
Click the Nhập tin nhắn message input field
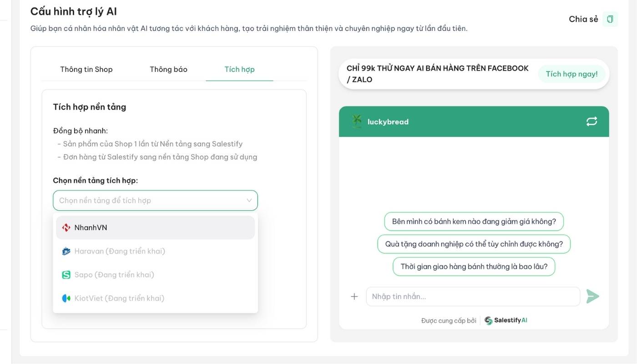473,296
